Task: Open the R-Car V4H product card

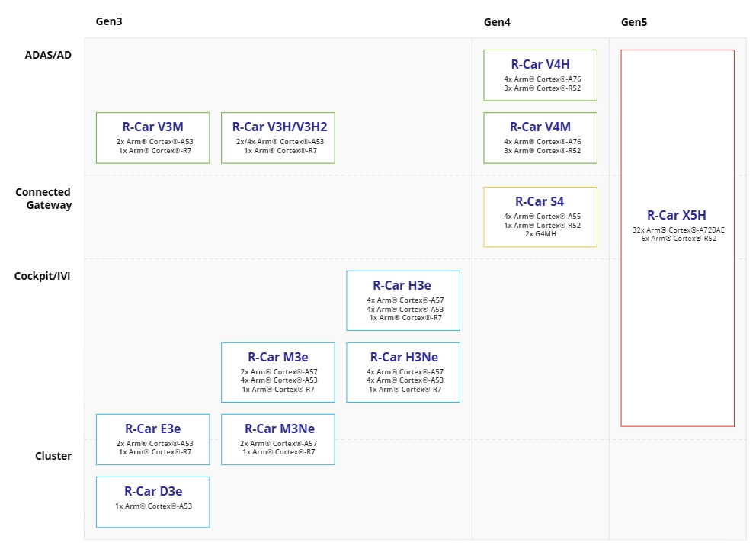Action: click(x=540, y=75)
